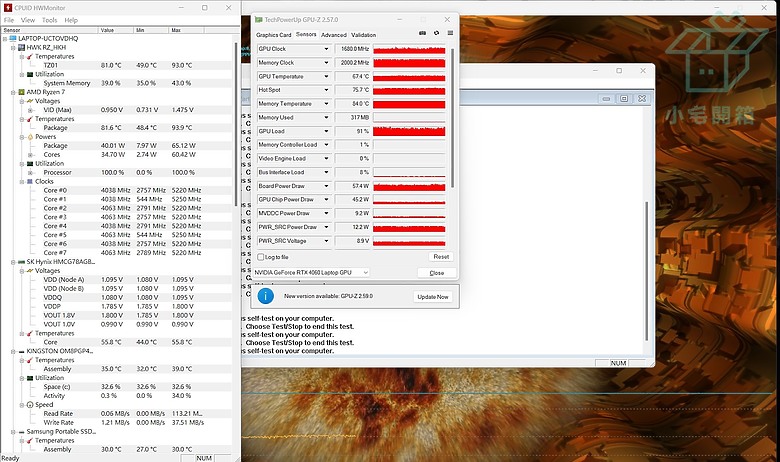This screenshot has height=462, width=780.
Task: Click the HWK RZ_HKH motherboard icon
Action: (x=21, y=47)
